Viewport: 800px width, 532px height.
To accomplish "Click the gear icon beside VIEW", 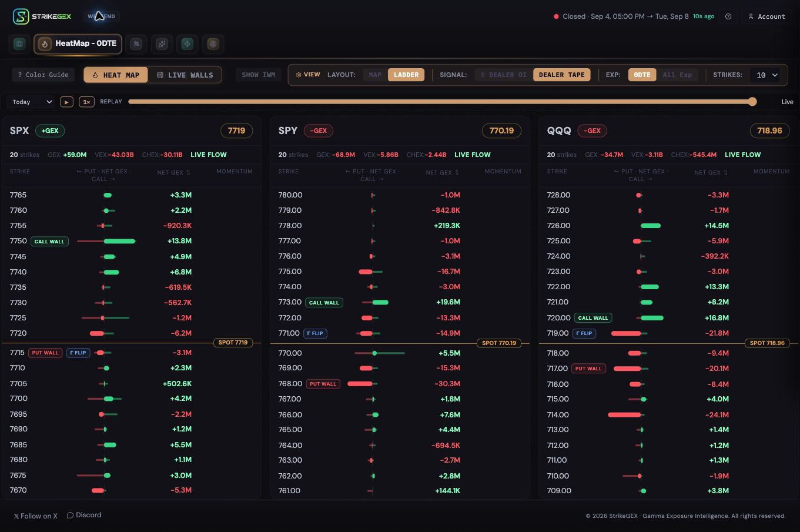I will click(x=299, y=75).
